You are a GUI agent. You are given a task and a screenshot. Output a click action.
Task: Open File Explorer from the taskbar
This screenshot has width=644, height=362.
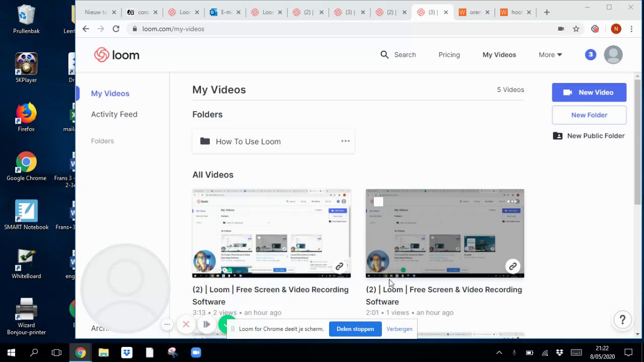(103, 352)
